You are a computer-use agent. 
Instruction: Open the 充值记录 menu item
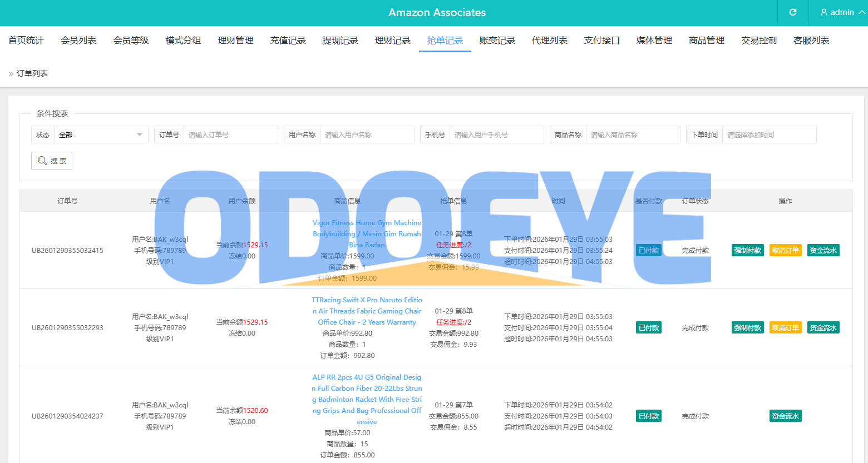click(x=288, y=41)
